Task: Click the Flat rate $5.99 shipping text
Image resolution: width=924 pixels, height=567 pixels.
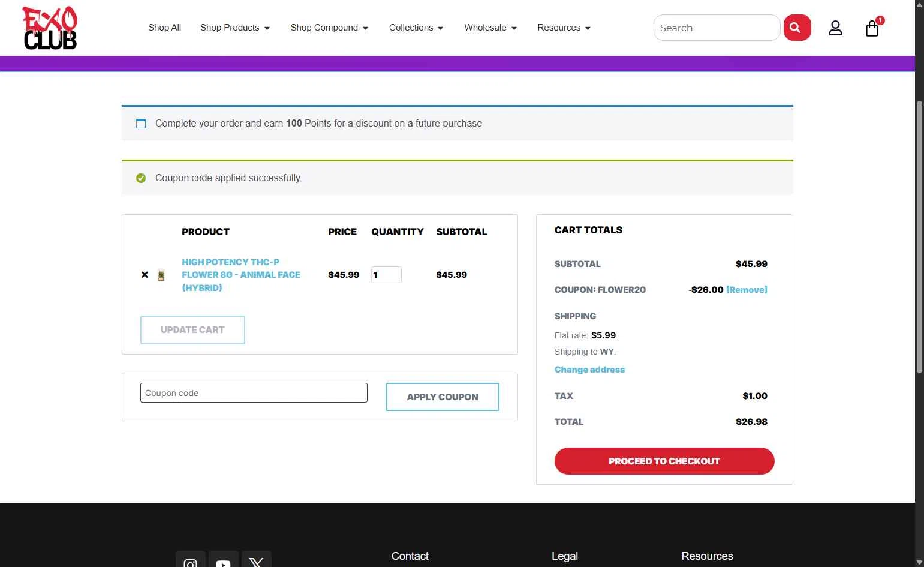Action: [x=585, y=335]
